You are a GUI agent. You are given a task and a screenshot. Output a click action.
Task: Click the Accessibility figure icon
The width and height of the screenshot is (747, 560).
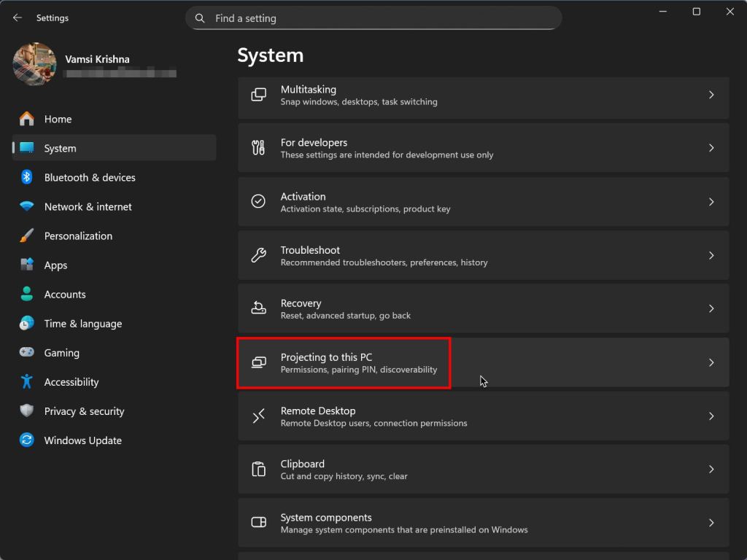[x=27, y=381]
